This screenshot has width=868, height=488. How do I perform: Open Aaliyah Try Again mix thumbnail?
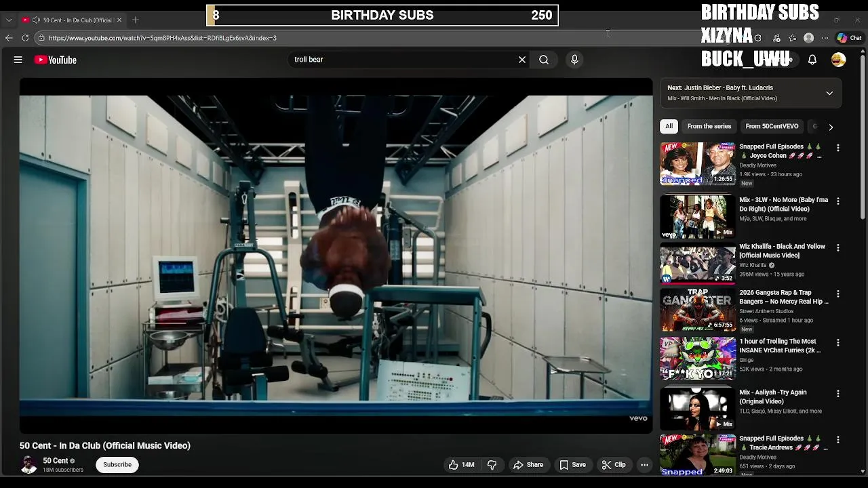(698, 409)
